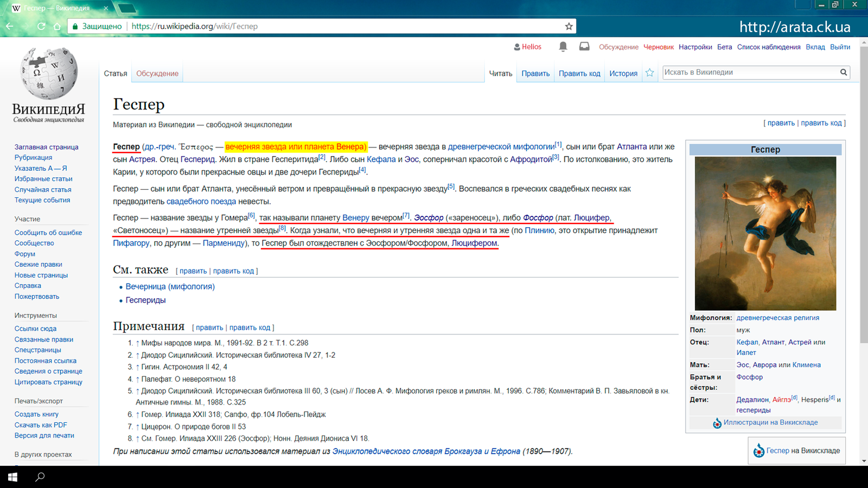
Task: Follow древнегреческой мифологии link
Action: 501,146
